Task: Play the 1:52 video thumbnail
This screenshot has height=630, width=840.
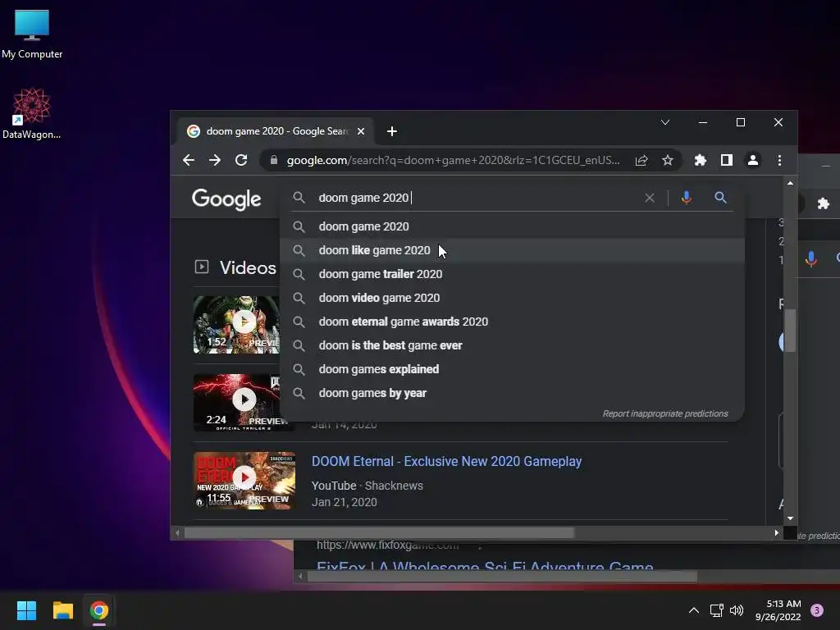Action: (x=236, y=325)
